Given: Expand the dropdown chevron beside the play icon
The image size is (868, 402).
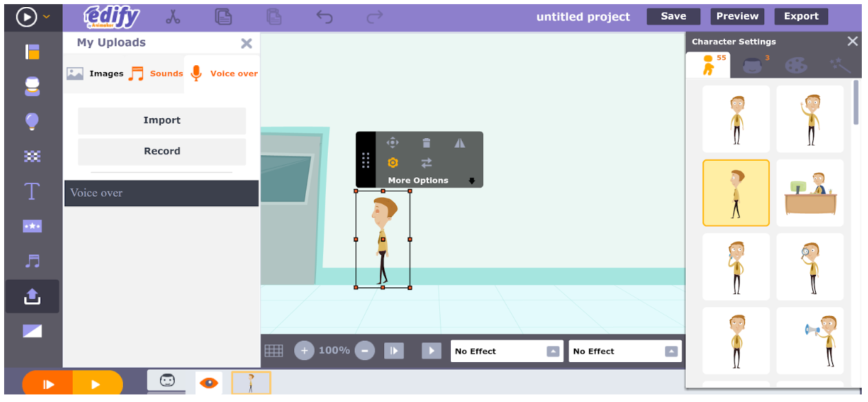Looking at the screenshot, I should 47,16.
